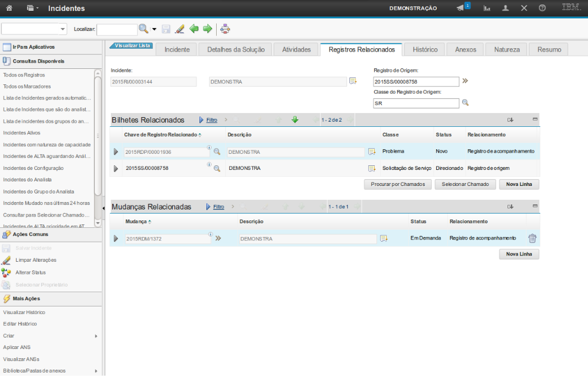588x376 pixels.
Task: Click the home icon in the header
Action: 9,8
